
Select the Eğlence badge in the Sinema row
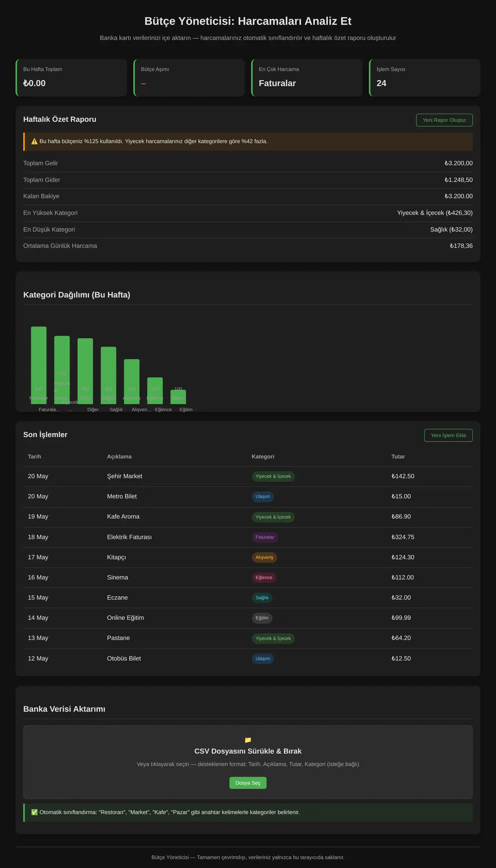(264, 578)
